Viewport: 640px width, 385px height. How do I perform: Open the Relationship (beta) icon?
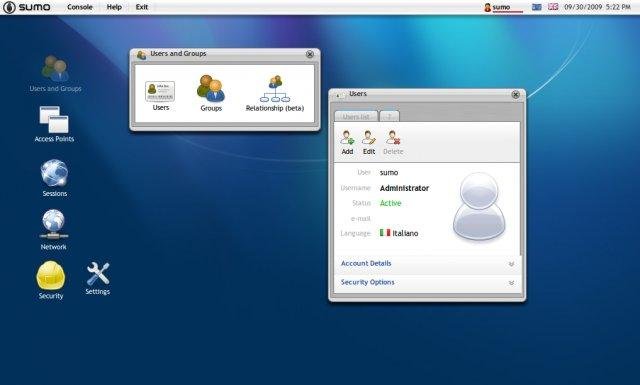pyautogui.click(x=275, y=93)
